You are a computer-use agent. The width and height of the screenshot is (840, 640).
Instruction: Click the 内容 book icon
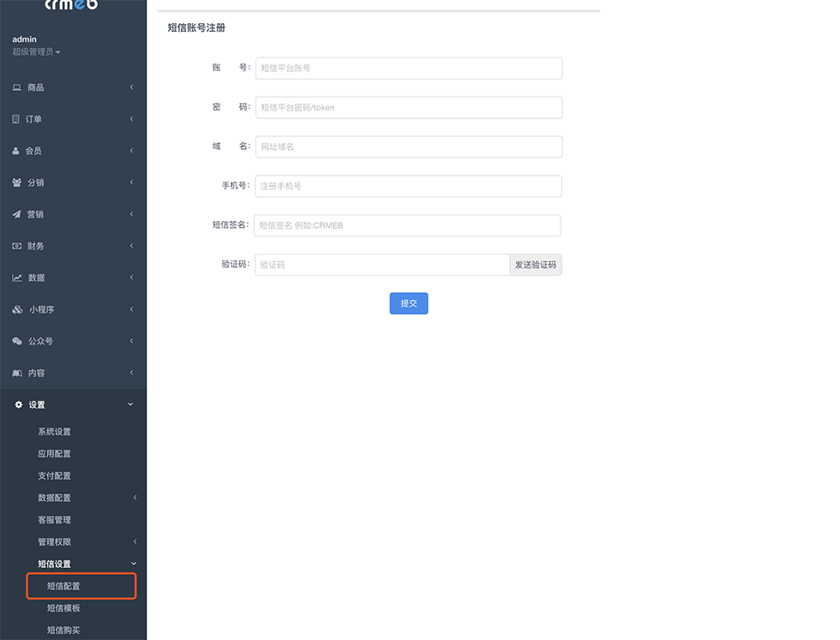coord(17,373)
